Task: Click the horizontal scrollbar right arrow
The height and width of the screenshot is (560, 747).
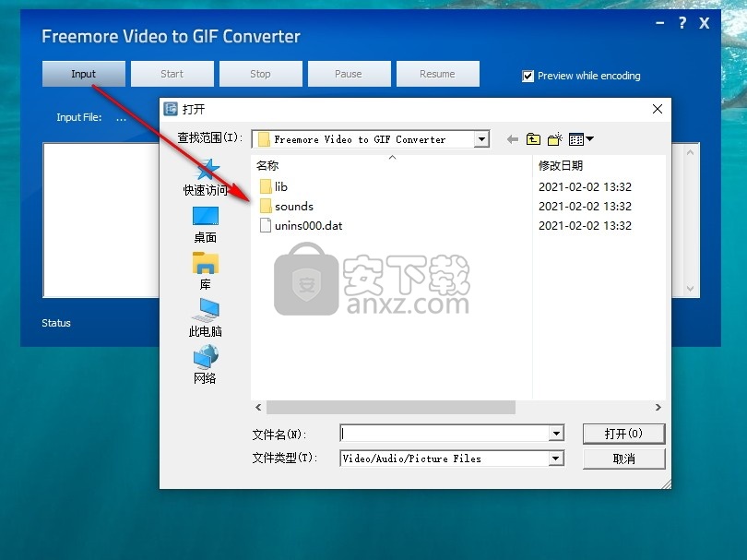Action: coord(658,408)
